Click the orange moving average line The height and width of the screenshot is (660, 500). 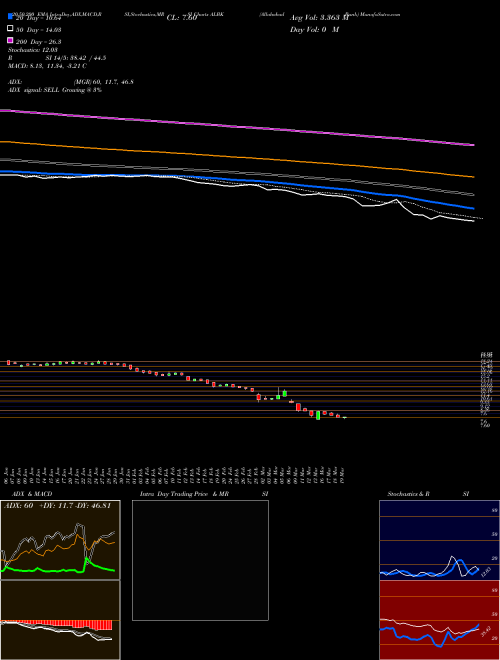[237, 159]
